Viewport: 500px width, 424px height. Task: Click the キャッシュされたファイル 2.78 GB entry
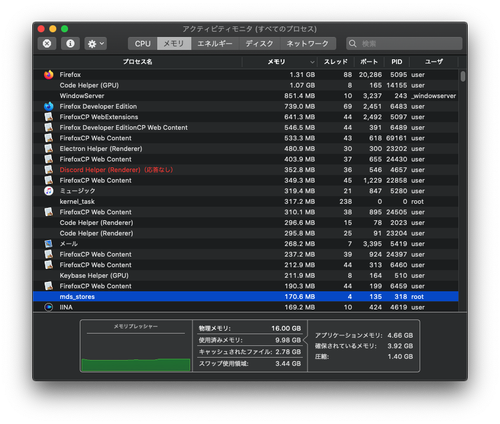pos(250,352)
